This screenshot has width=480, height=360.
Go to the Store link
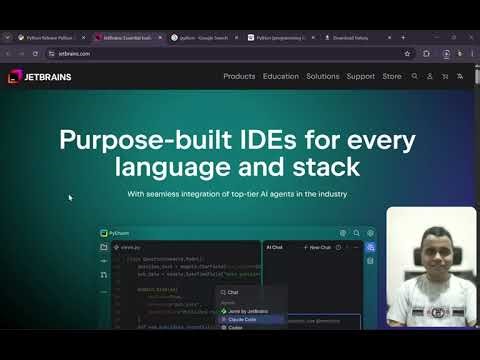pos(392,76)
